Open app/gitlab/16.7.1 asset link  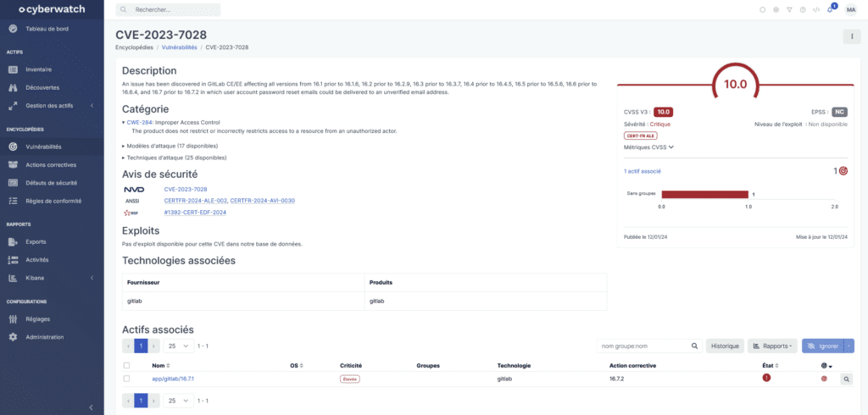click(x=173, y=379)
